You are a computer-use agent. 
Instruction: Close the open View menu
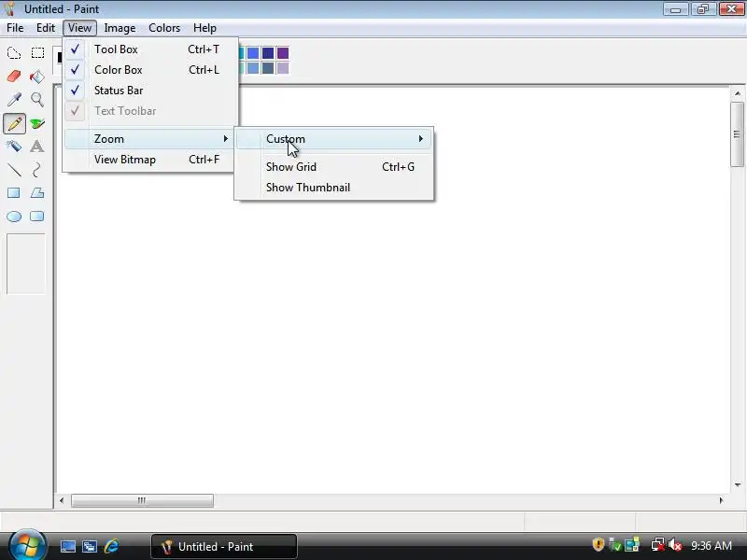79,28
